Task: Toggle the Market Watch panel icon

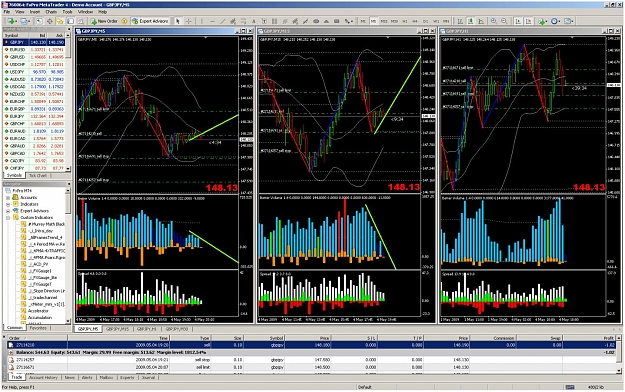Action: (x=39, y=21)
